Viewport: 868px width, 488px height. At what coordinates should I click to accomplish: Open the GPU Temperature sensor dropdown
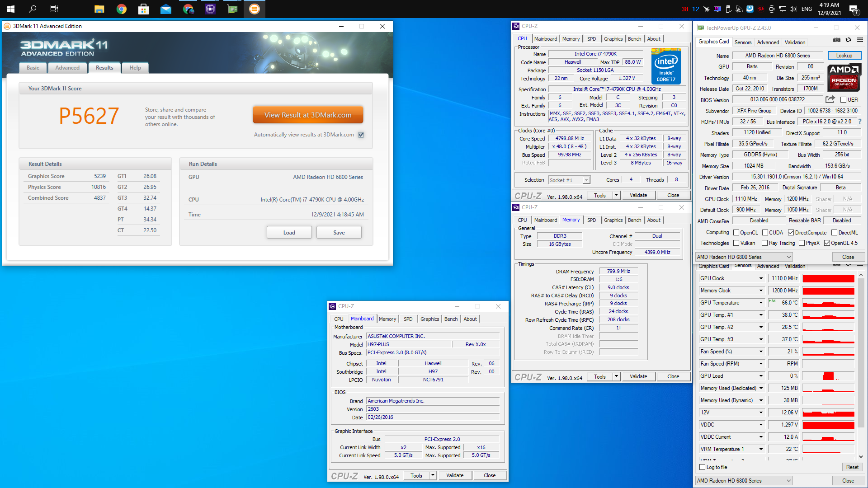(761, 303)
